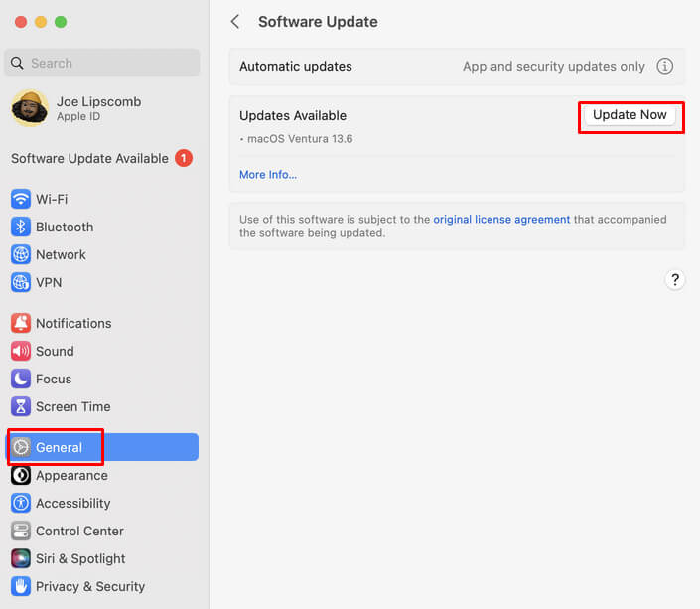Image resolution: width=700 pixels, height=609 pixels.
Task: Open the original license agreement link
Action: [501, 220]
